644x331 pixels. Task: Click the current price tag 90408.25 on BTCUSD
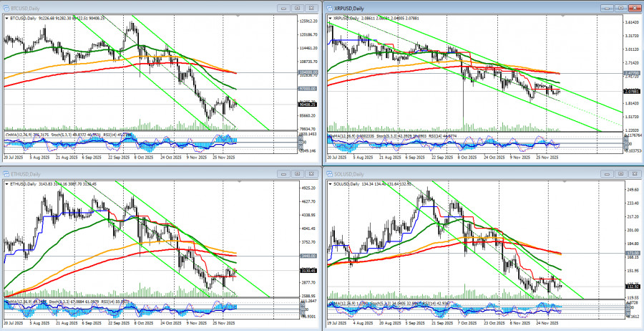(306, 105)
